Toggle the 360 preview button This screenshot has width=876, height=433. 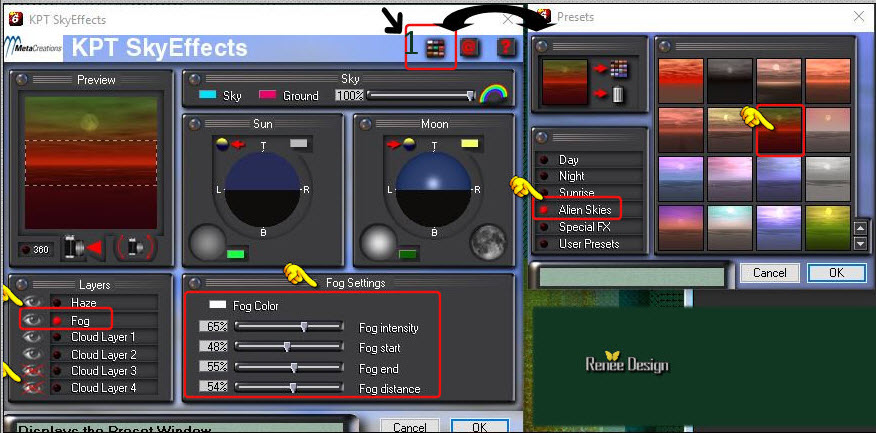35,249
